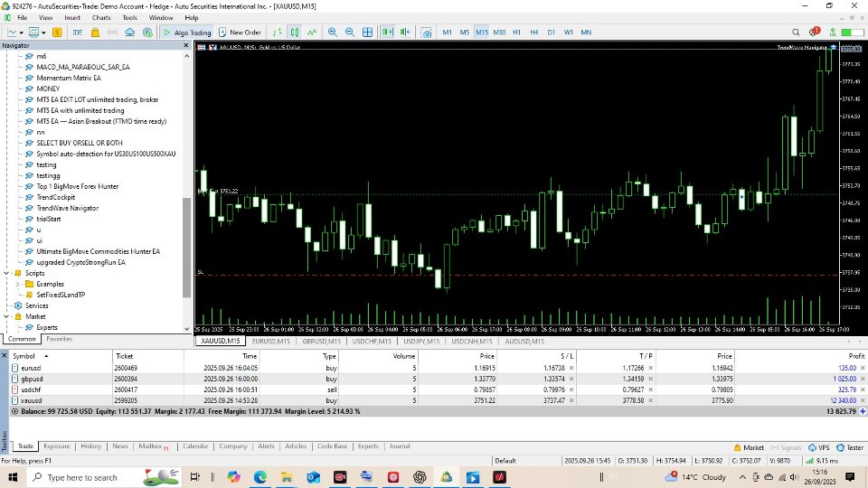Open the chart type dropdown arrow
The height and width of the screenshot is (488, 868).
[21, 33]
